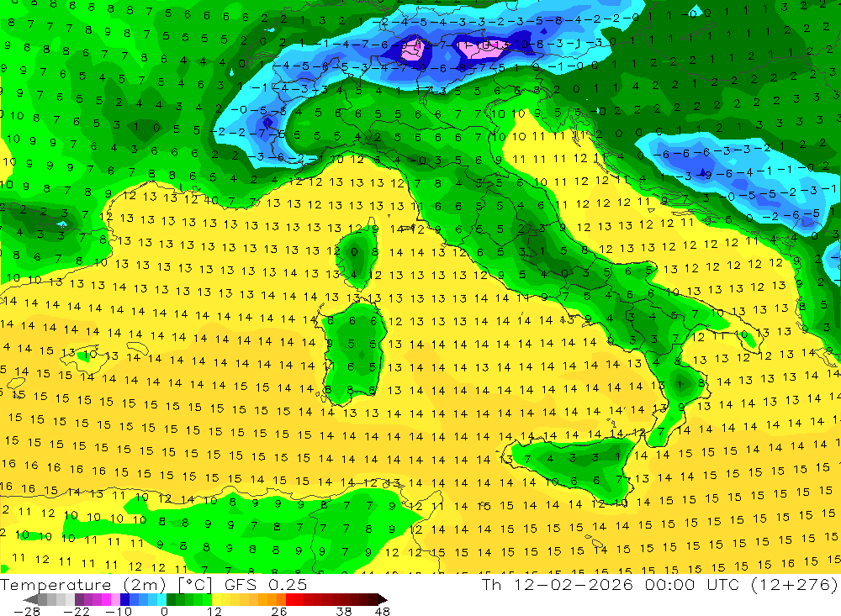
Task: Click the pink coldest spot in the Alps
Action: point(413,50)
